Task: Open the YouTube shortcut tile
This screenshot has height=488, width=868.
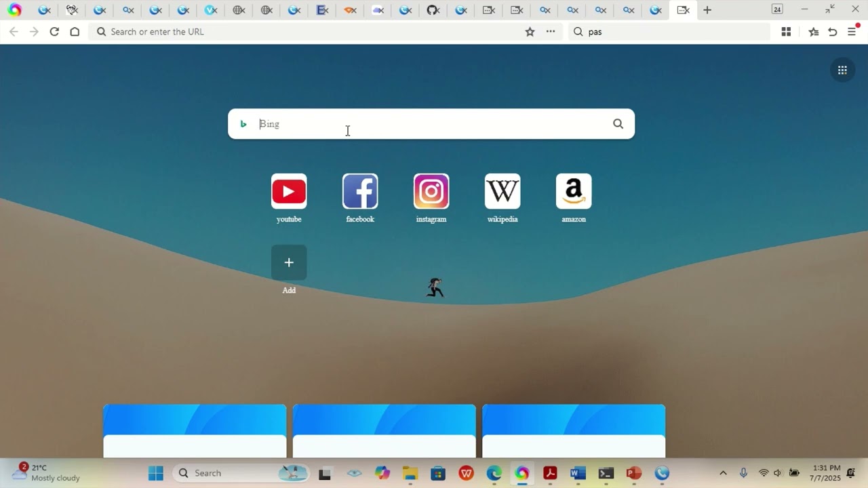Action: tap(289, 191)
